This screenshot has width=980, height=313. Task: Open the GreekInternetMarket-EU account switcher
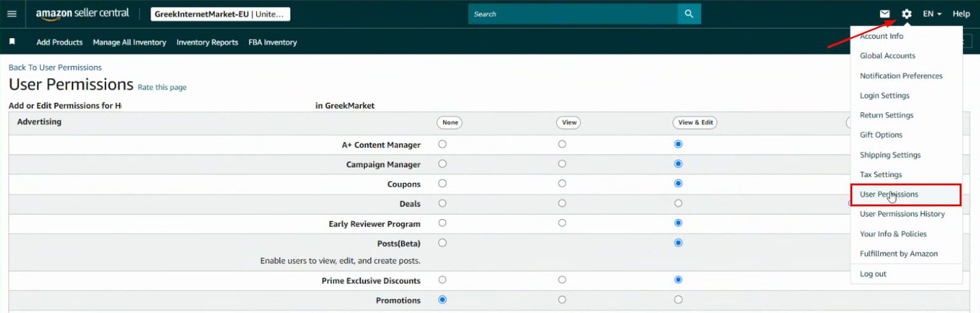(x=220, y=14)
